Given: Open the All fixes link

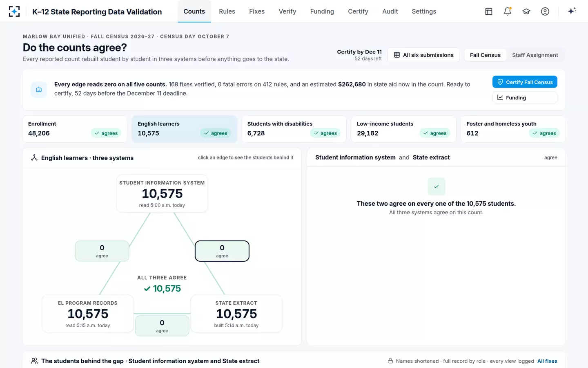Looking at the screenshot, I should [547, 361].
